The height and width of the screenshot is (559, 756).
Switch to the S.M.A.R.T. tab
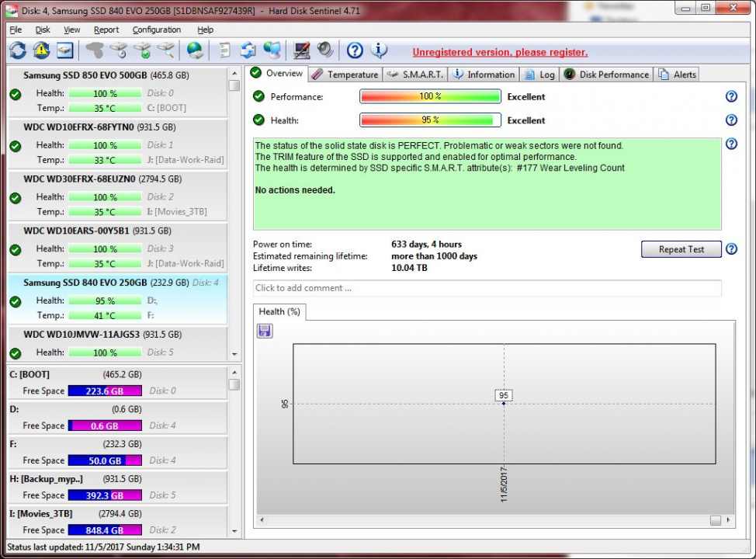coord(415,75)
